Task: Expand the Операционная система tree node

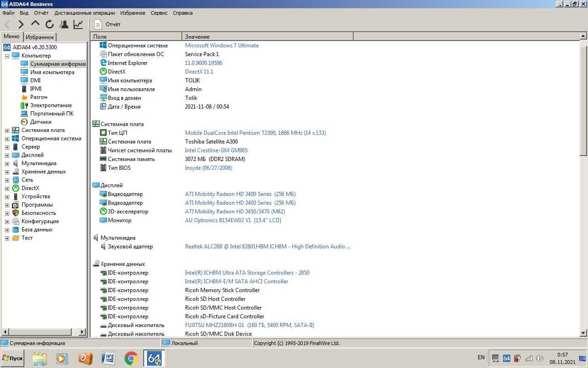Action: coord(7,138)
